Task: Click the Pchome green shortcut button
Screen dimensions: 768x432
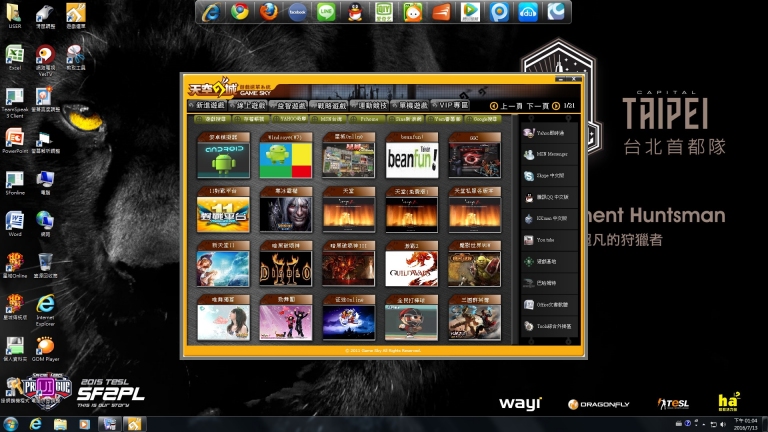Action: pos(366,119)
